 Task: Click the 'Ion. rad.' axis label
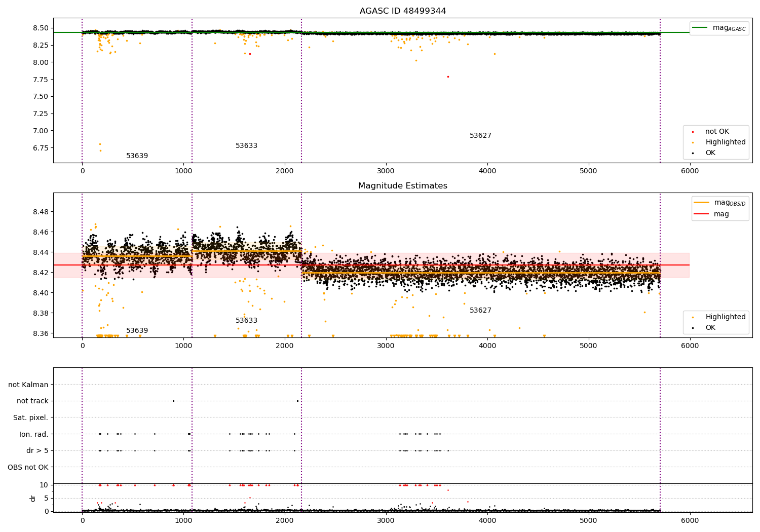[34, 435]
